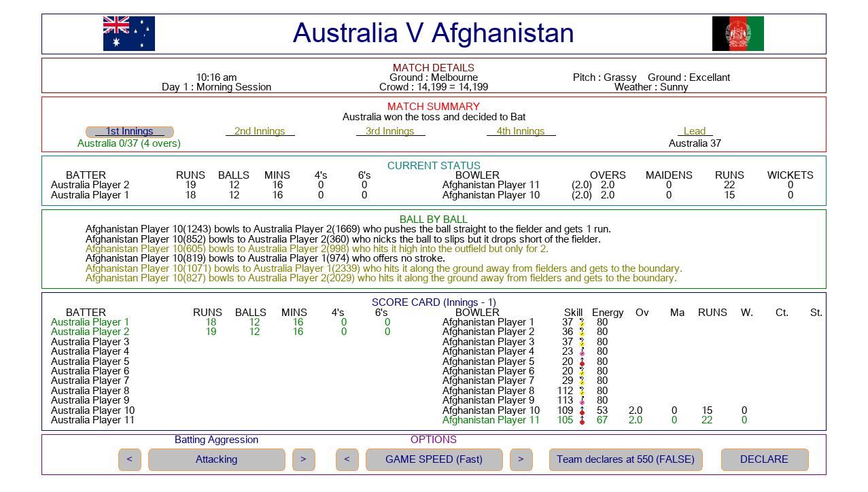Click the Afghanistan flag icon
The width and height of the screenshot is (868, 492).
point(737,34)
